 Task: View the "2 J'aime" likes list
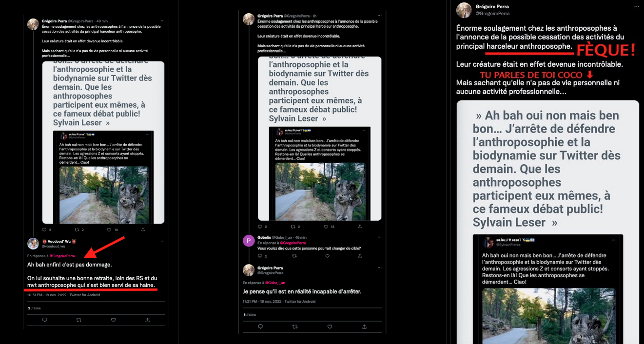click(34, 308)
